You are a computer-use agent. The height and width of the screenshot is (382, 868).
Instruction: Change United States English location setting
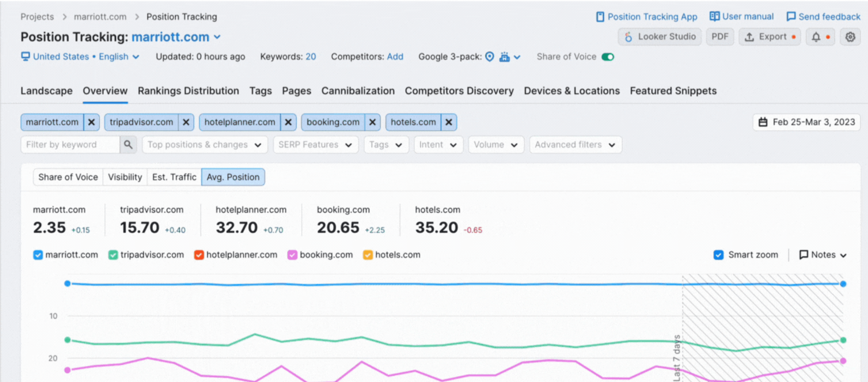(x=80, y=57)
